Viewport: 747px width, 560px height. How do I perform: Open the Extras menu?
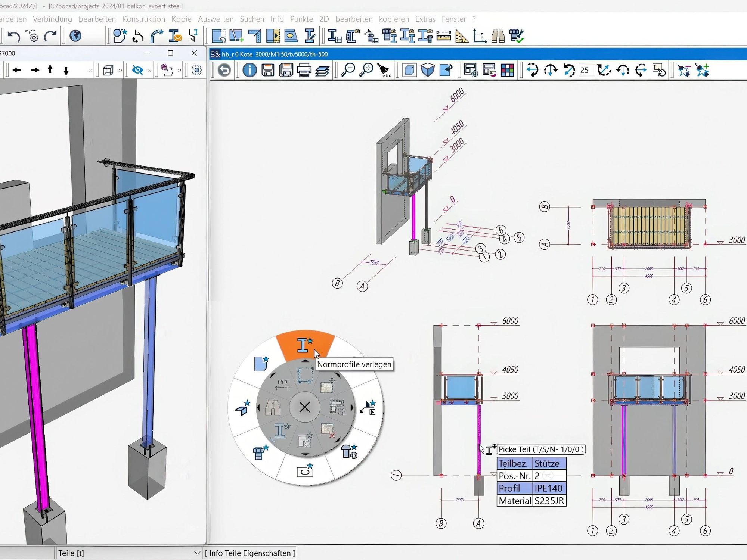point(425,19)
